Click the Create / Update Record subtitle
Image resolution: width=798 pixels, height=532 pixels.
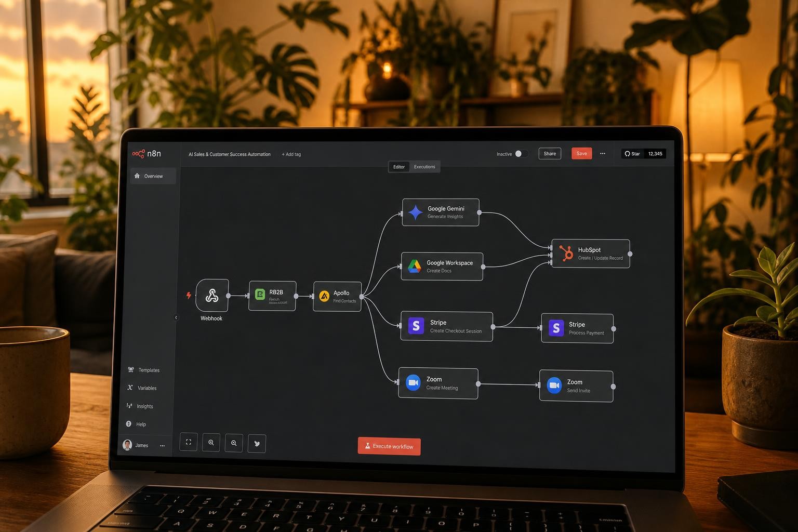point(600,258)
